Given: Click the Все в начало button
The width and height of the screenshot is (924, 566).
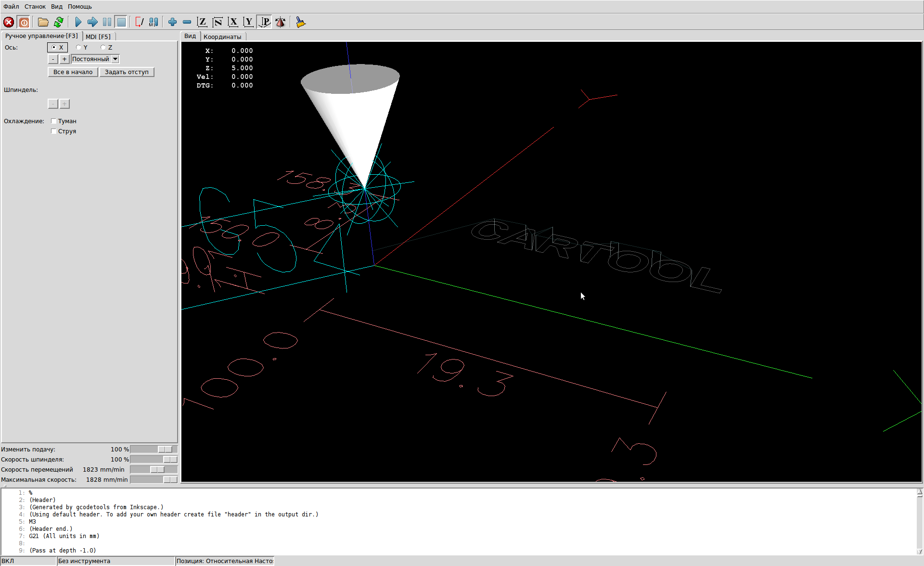Looking at the screenshot, I should point(73,72).
